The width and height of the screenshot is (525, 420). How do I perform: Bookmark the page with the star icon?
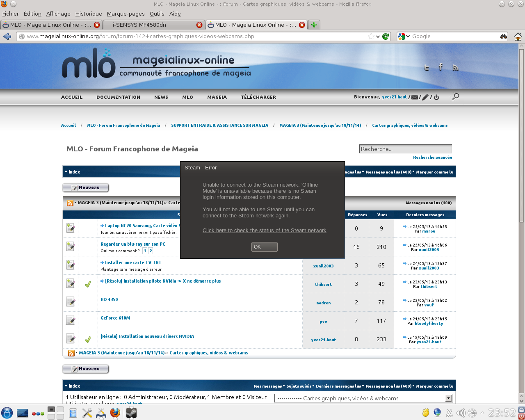pos(371,37)
